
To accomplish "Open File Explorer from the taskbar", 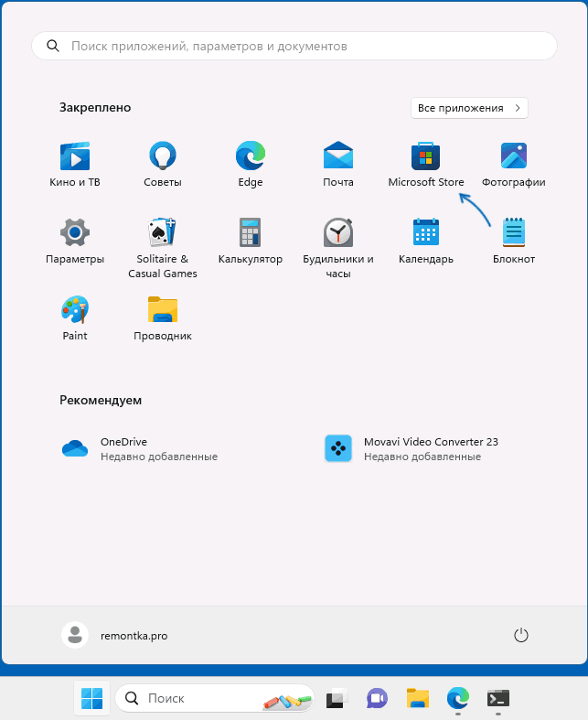I will click(417, 698).
